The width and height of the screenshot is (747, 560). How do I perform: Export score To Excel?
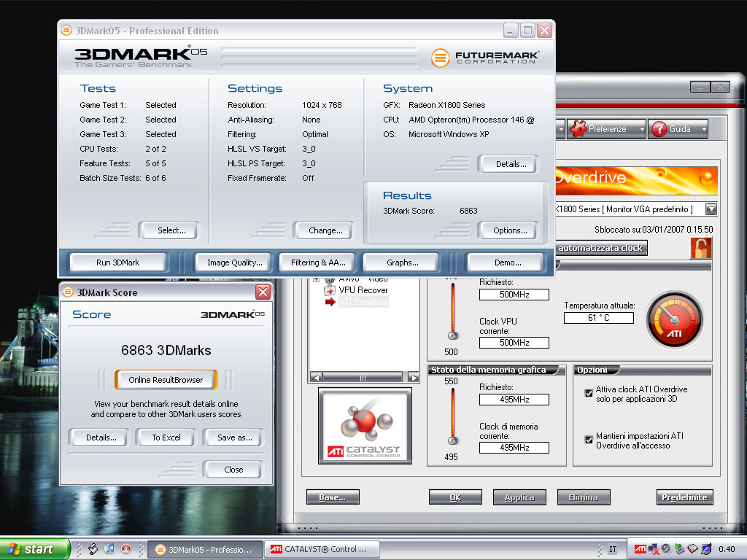coord(166,437)
